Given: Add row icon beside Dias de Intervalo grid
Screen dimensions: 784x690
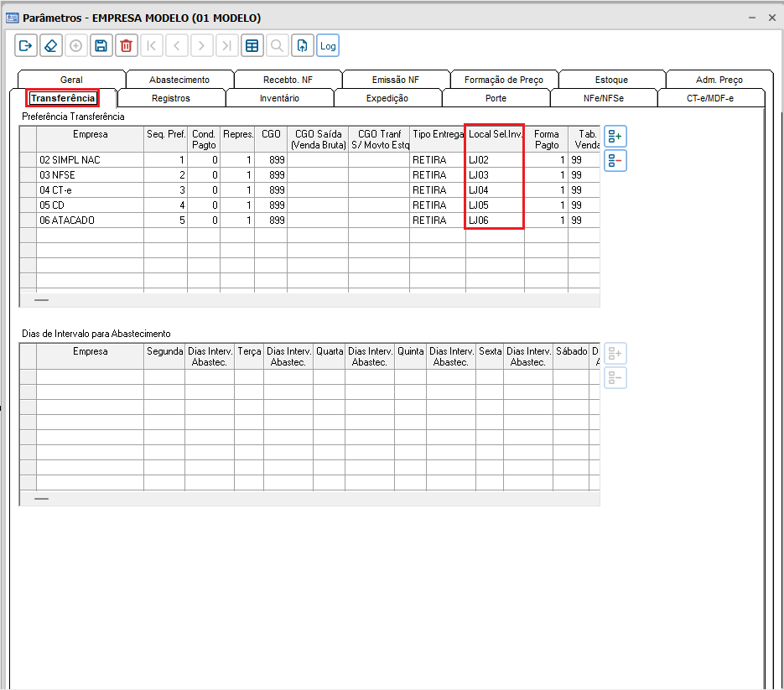Looking at the screenshot, I should tap(615, 354).
